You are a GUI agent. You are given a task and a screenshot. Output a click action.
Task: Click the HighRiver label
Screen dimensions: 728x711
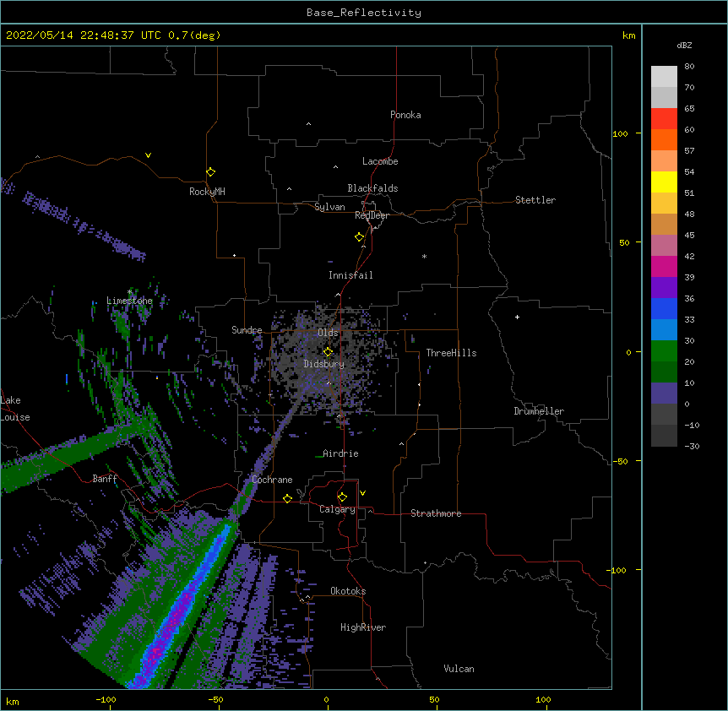tap(363, 627)
